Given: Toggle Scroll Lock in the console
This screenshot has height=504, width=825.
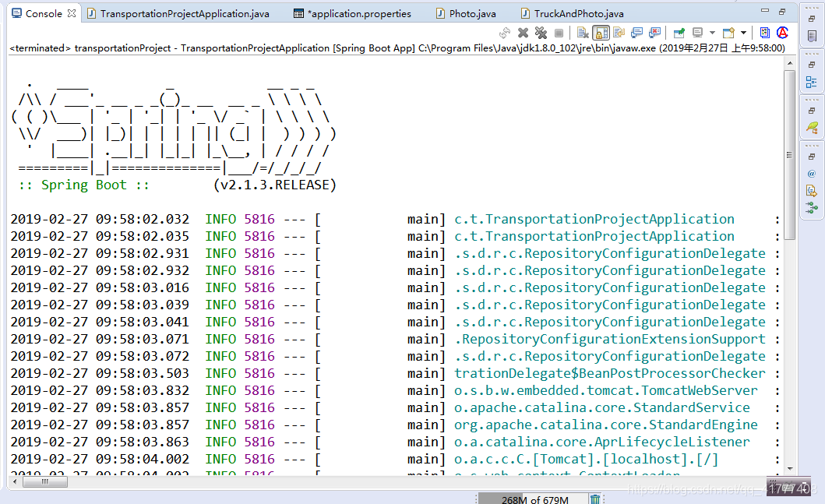Looking at the screenshot, I should 601,33.
